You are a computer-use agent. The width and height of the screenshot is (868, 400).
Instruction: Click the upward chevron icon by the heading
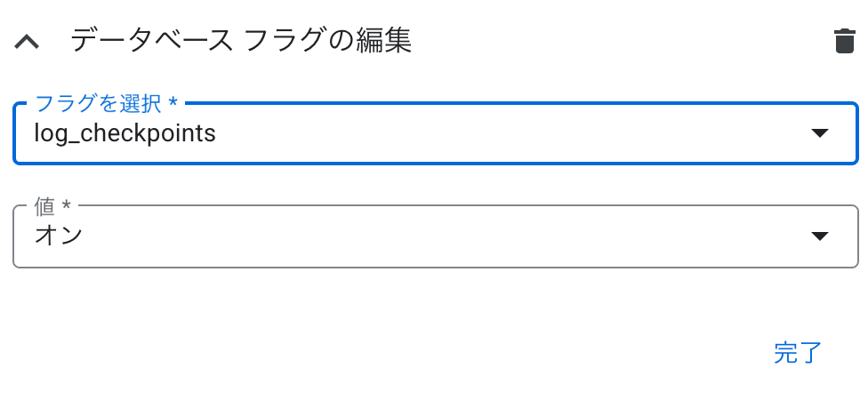coord(27,41)
